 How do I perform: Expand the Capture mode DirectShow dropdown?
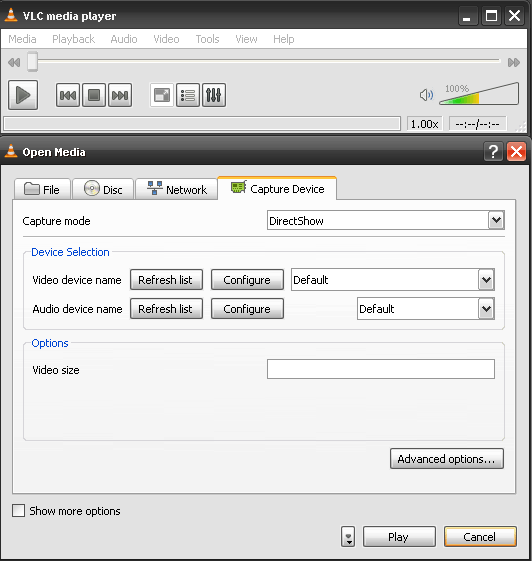pyautogui.click(x=496, y=220)
